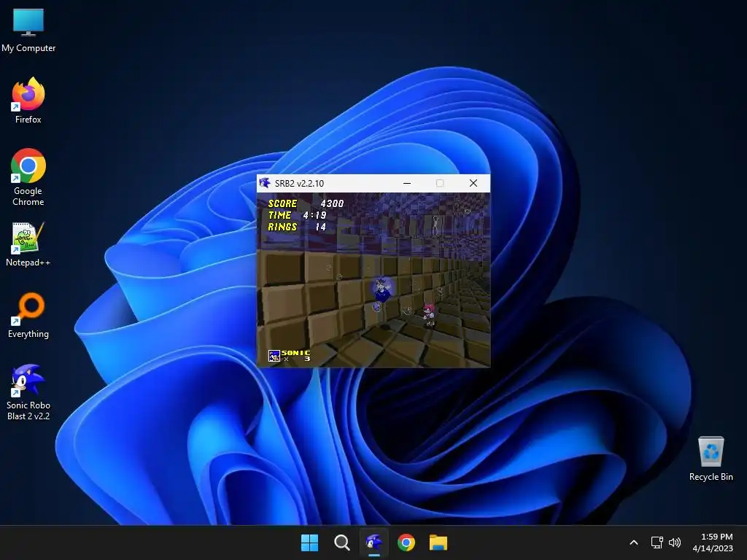
Task: Click the TIME label in the game HUD
Action: coord(279,215)
